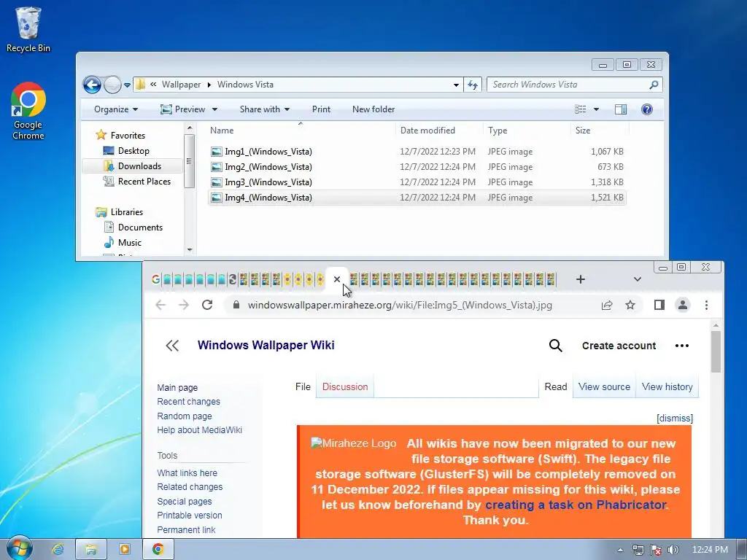Click the share this page icon
The height and width of the screenshot is (560, 747).
pyautogui.click(x=606, y=305)
